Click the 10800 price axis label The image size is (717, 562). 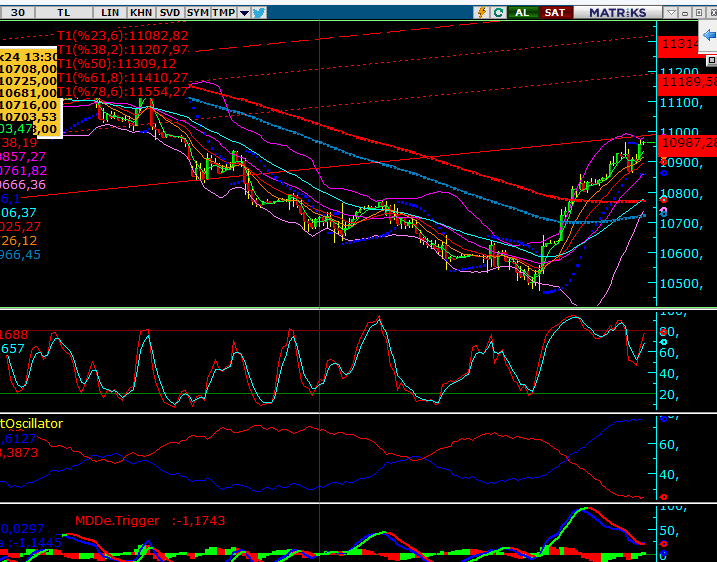click(x=680, y=193)
